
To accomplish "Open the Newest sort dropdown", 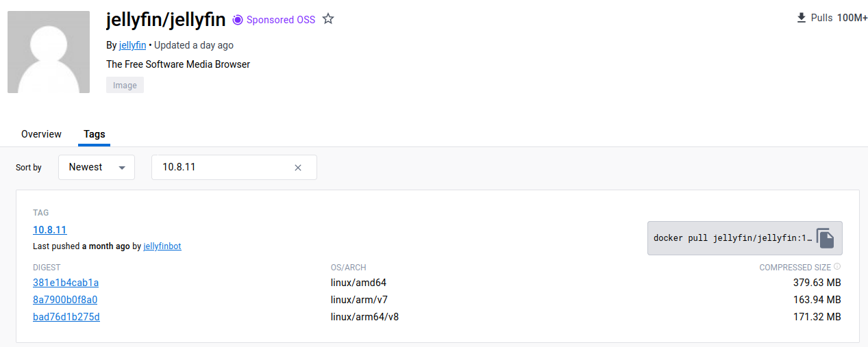I will coord(97,168).
